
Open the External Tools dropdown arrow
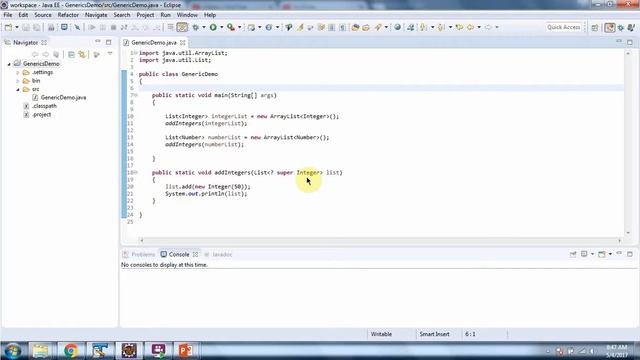(x=240, y=27)
